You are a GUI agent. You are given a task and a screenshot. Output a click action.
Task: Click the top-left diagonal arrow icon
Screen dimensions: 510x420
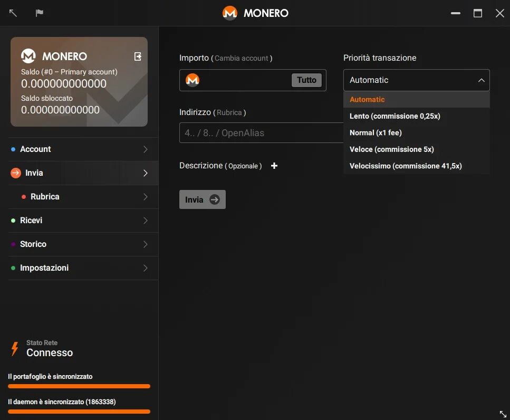(x=13, y=13)
